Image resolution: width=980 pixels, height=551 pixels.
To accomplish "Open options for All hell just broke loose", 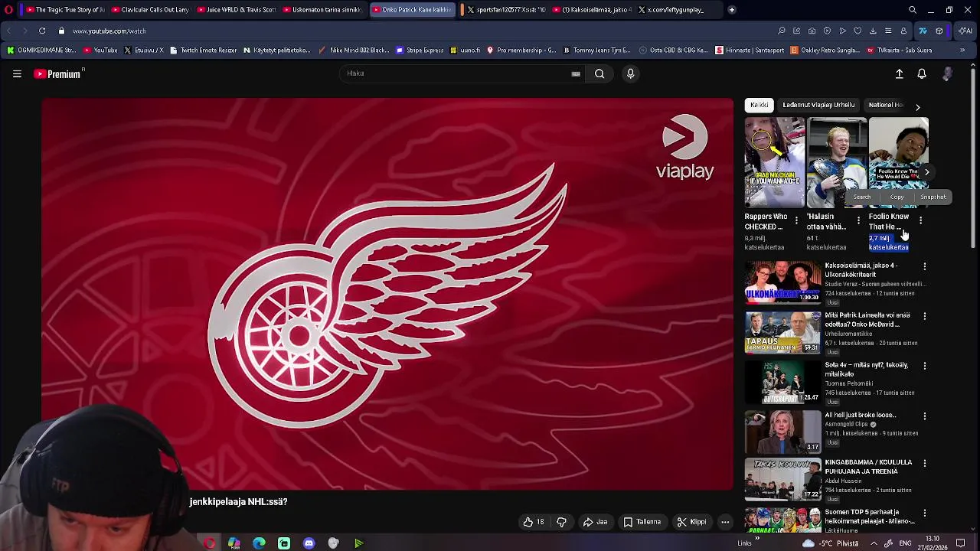I will click(925, 416).
